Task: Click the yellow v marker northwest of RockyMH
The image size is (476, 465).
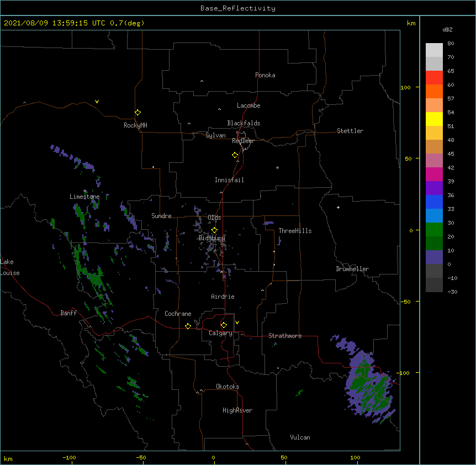Action: [x=97, y=102]
